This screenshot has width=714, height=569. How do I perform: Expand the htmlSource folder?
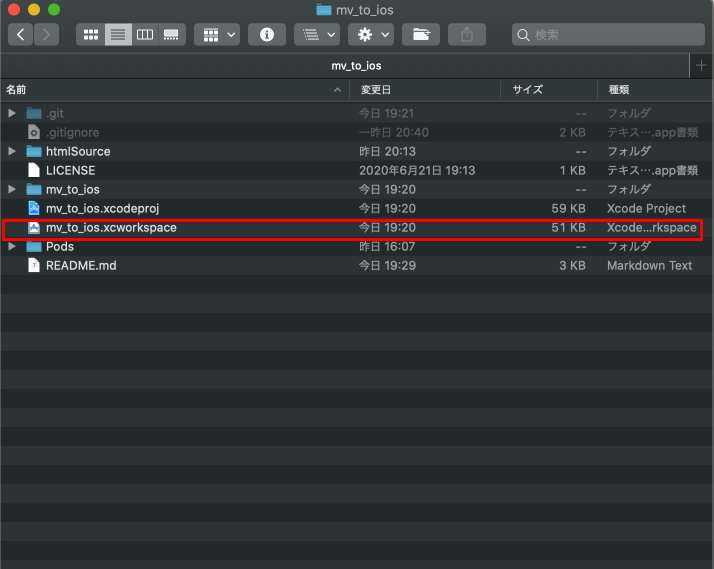coord(12,151)
